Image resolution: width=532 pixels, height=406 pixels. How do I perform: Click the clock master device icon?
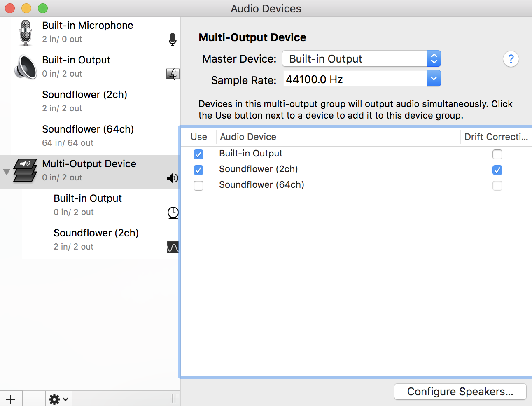[x=173, y=212]
